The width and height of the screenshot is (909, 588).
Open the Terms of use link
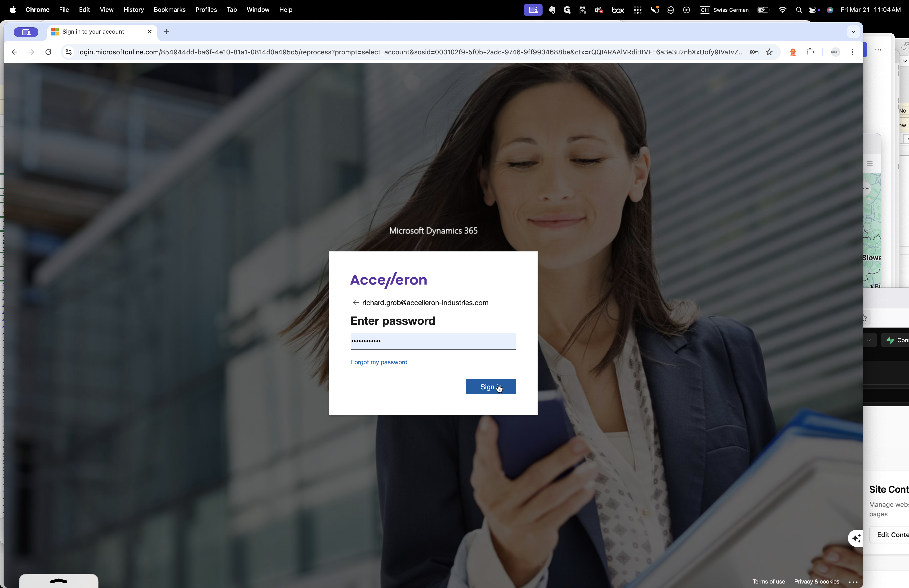pyautogui.click(x=768, y=582)
